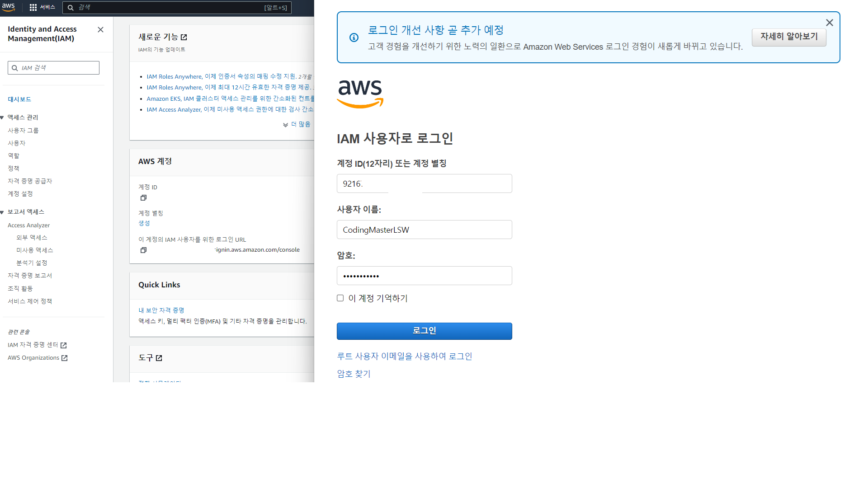Click the 사용자 이름 input field
The image size is (868, 488).
[424, 230]
